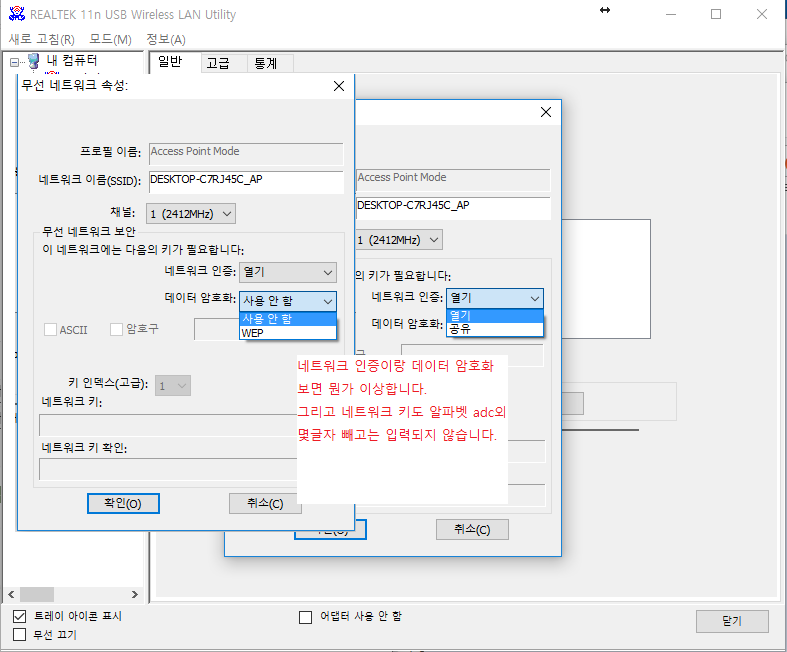
Task: Open the 키 인덱스(고급) dropdown
Action: [x=173, y=385]
